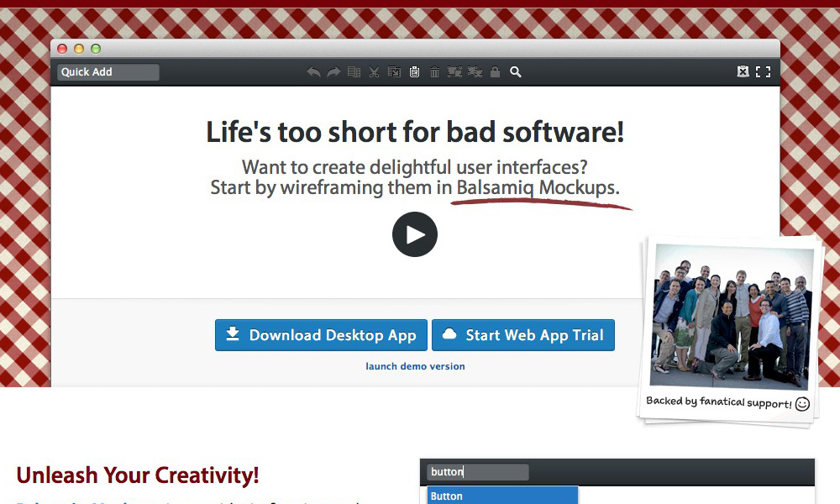840x504 pixels.
Task: Open the launch demo version link
Action: click(415, 366)
